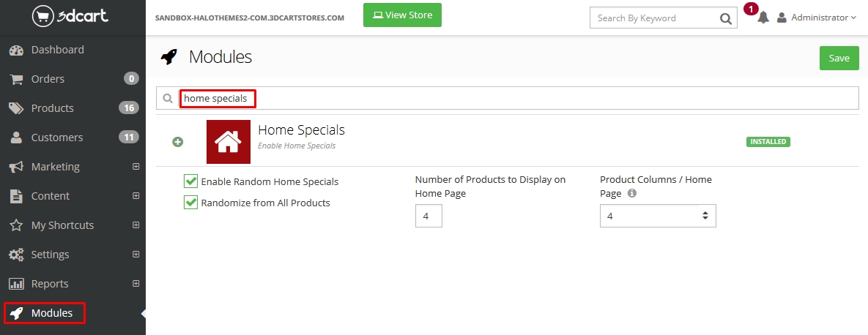Open the Administrator account dropdown
This screenshot has height=335, width=868.
click(x=823, y=18)
